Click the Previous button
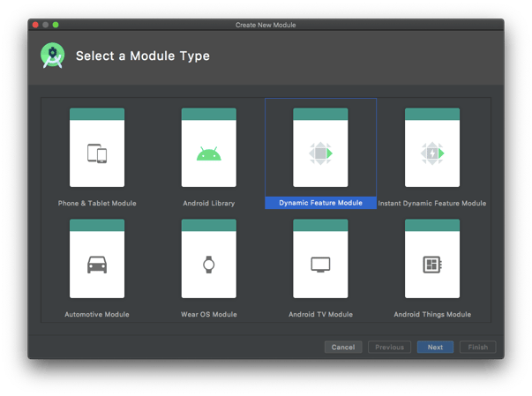Image resolution: width=532 pixels, height=396 pixels. [389, 347]
